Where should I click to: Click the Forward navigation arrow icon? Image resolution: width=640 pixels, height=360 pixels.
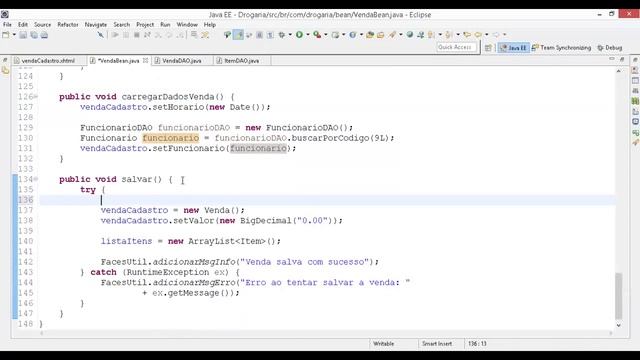(x=496, y=35)
